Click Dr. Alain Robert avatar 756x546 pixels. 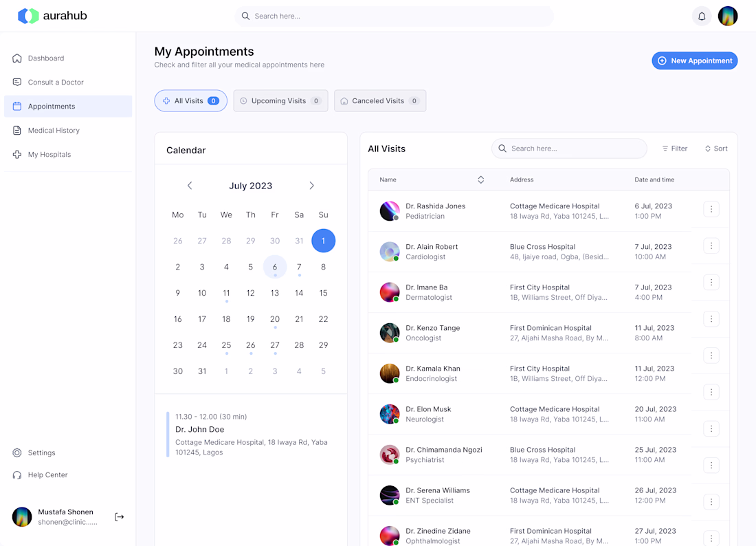pos(390,252)
